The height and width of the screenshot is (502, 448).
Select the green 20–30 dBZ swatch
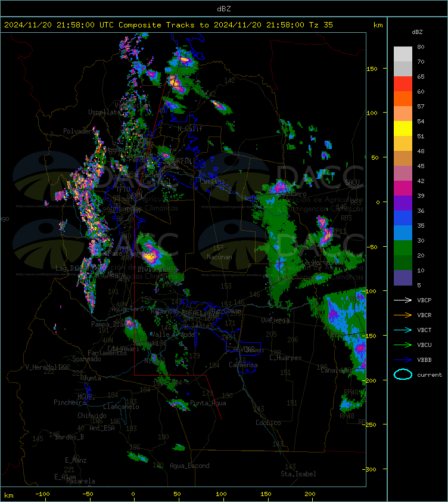(x=403, y=247)
